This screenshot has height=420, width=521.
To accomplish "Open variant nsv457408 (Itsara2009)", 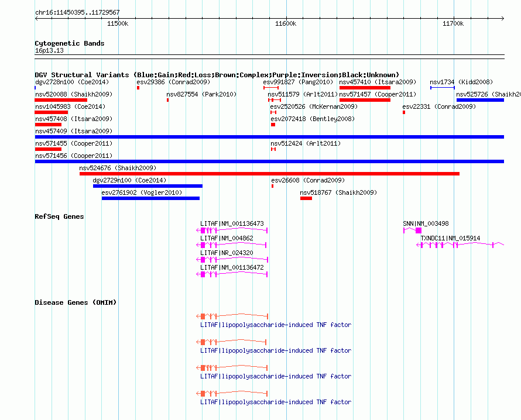I will point(74,119).
